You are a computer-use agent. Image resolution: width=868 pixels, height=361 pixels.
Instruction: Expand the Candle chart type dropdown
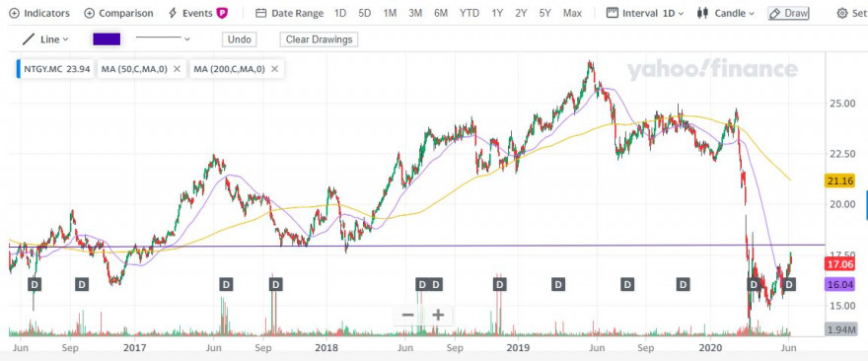[726, 13]
